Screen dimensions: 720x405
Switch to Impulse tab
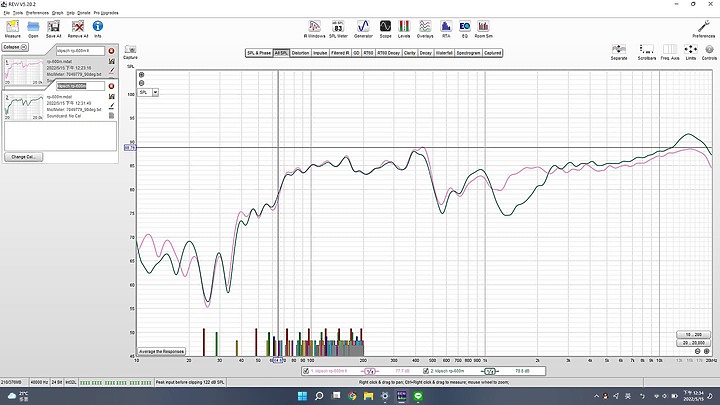320,53
